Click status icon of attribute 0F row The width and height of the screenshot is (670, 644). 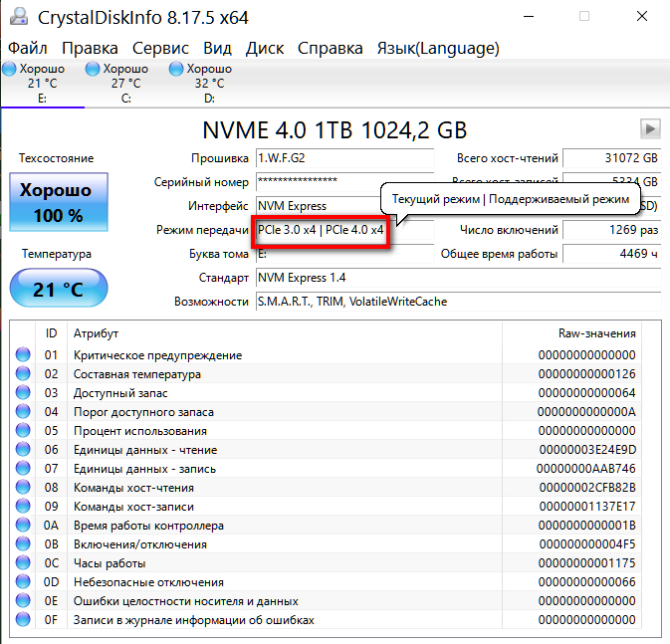[23, 619]
